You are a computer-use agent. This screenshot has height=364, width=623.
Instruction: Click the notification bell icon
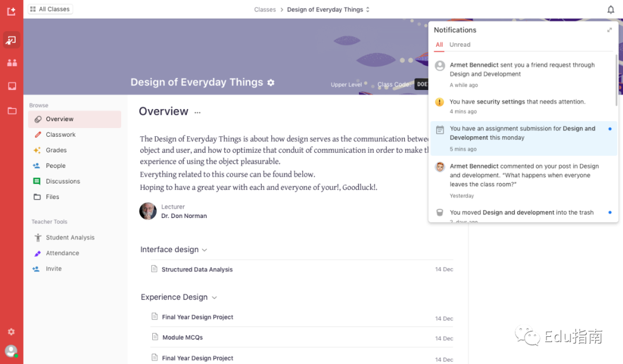(611, 10)
